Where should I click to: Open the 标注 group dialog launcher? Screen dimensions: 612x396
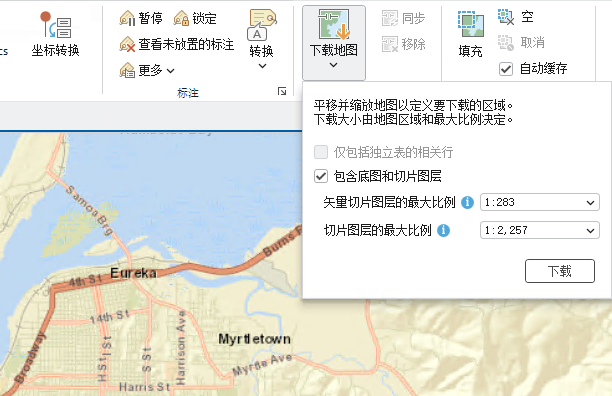pos(282,91)
